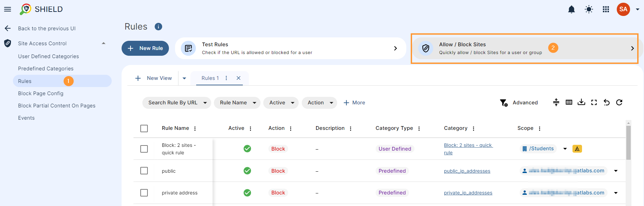Create a New Rule

pos(145,48)
